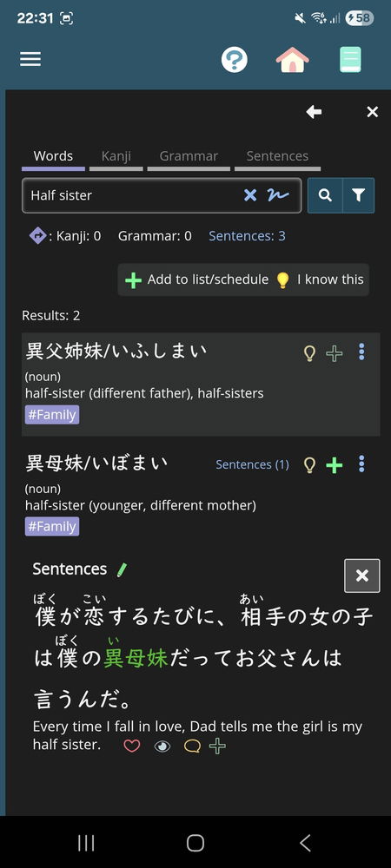Click the back arrow in the panel
Image resolution: width=391 pixels, height=868 pixels.
pyautogui.click(x=314, y=112)
